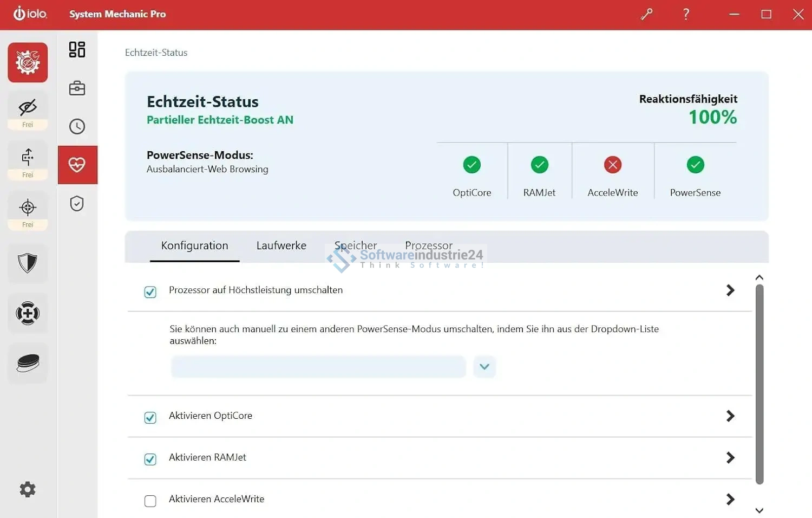The image size is (812, 518).
Task: Open the lifebuoy recovery tool icon
Action: point(28,313)
